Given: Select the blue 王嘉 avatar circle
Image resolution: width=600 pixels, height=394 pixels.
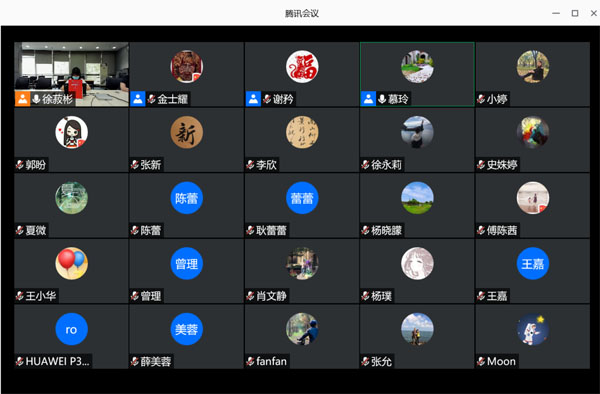Looking at the screenshot, I should pos(533,264).
